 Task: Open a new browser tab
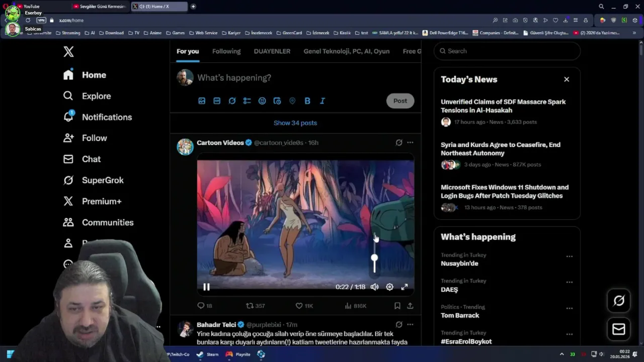[193, 7]
